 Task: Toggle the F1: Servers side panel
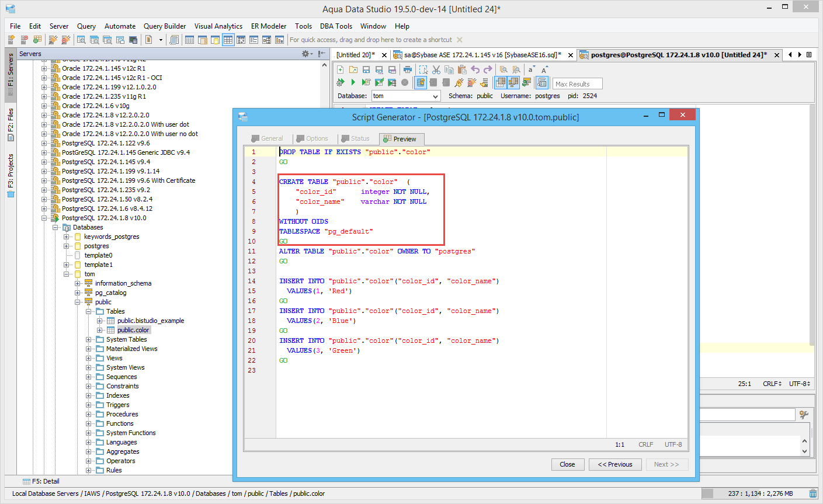pos(11,74)
